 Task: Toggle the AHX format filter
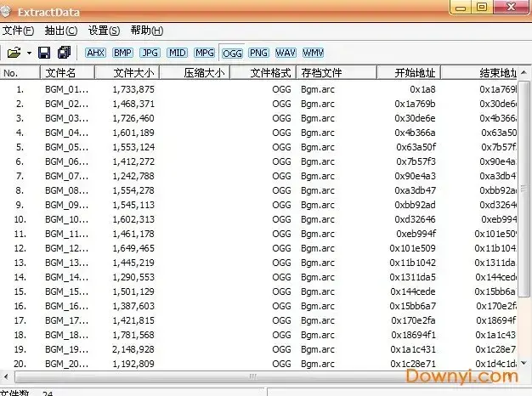[96, 53]
